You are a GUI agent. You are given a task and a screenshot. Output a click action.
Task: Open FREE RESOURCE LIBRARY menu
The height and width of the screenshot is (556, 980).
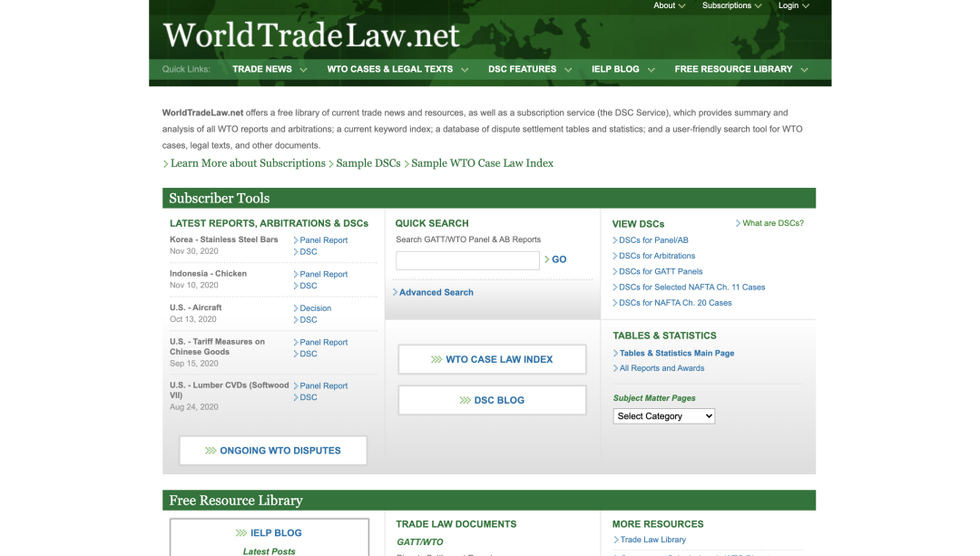pyautogui.click(x=740, y=69)
